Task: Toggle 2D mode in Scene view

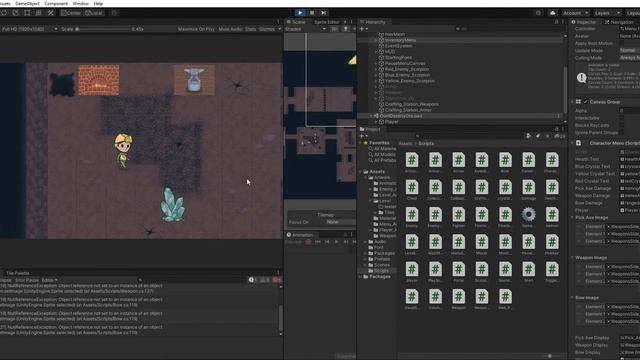Action: [334, 29]
